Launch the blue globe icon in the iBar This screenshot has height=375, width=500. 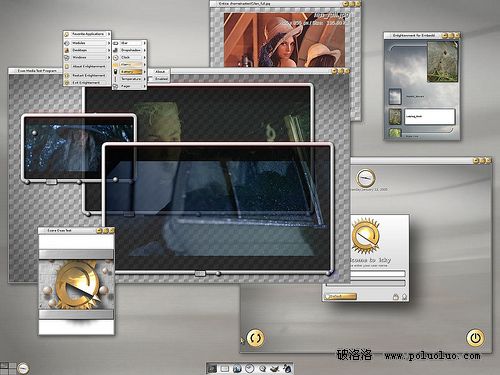pos(237,369)
